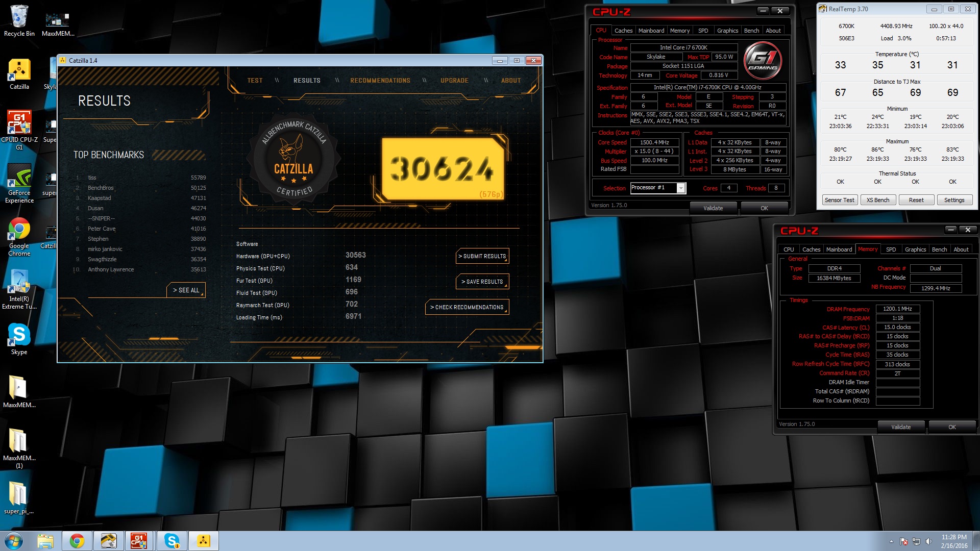Open the RECOMMENDATIONS tab in Catzilla

380,81
